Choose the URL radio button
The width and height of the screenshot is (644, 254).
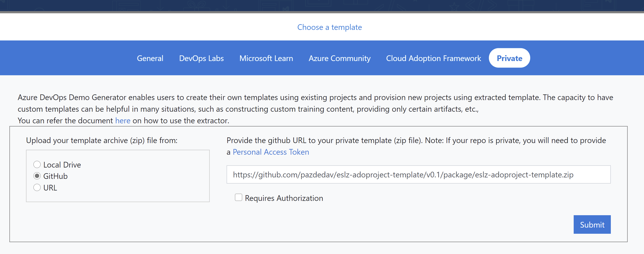[37, 188]
